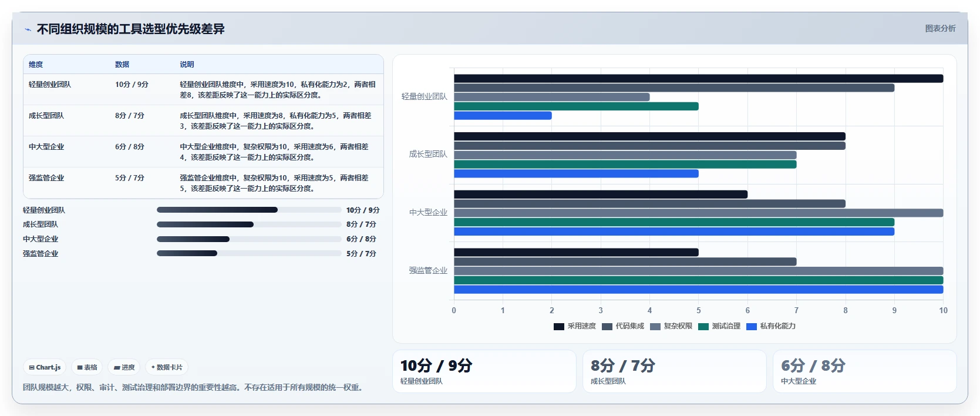Click the blue icon beside the header title
Image resolution: width=980 pixels, height=416 pixels.
click(x=28, y=29)
